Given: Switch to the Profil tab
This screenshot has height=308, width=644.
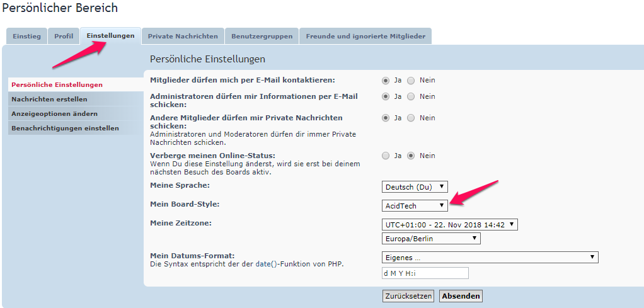Looking at the screenshot, I should pyautogui.click(x=64, y=37).
